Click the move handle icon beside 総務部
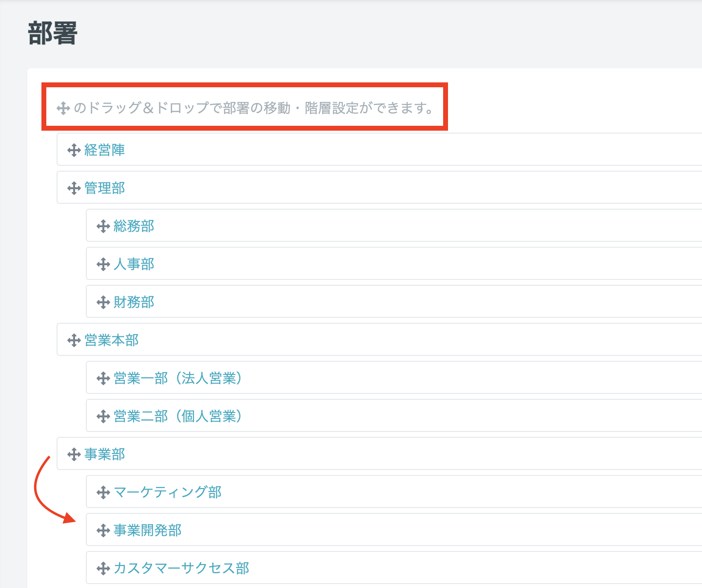The image size is (702, 588). (x=103, y=226)
